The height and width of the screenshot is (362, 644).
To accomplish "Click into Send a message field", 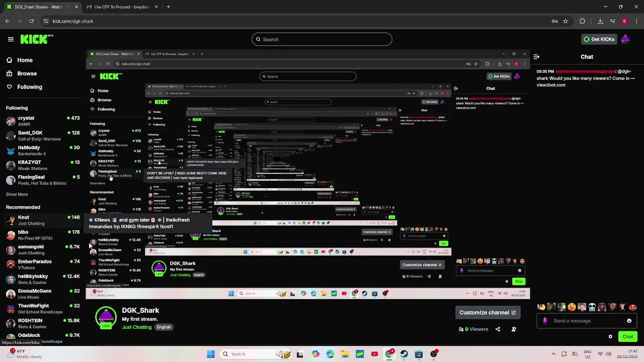I will [x=587, y=321].
